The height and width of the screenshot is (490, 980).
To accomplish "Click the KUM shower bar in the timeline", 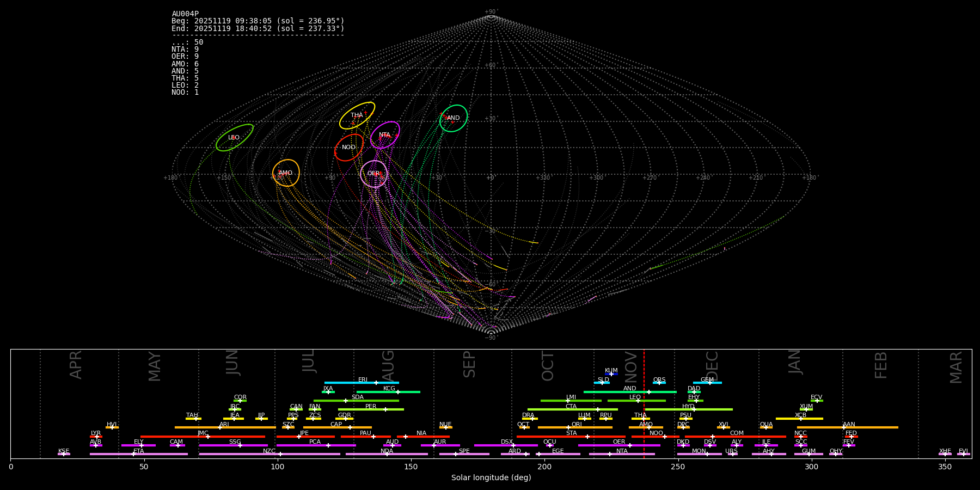I will pos(611,374).
